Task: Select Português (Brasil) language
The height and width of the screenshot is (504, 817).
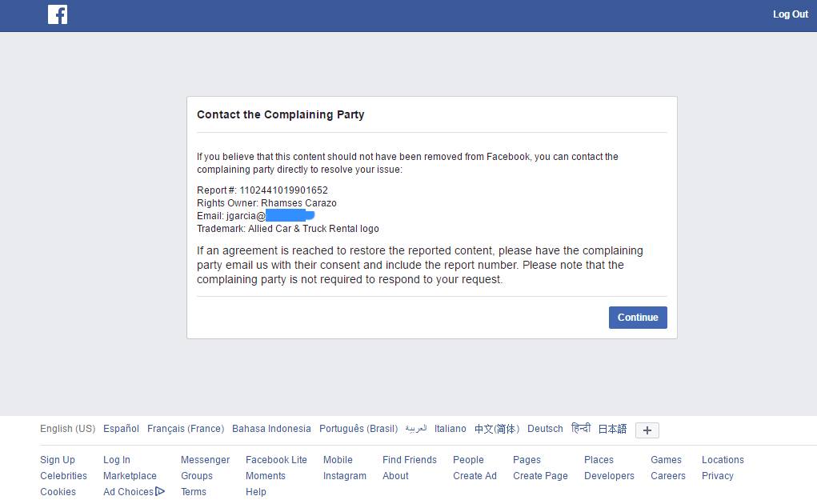Action: (x=358, y=429)
